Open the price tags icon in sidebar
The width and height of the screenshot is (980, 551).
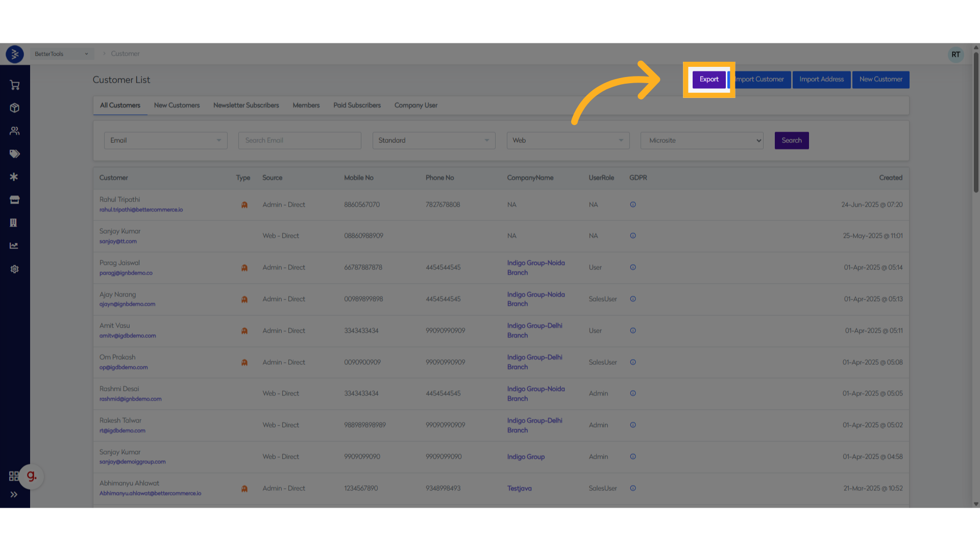click(x=14, y=154)
